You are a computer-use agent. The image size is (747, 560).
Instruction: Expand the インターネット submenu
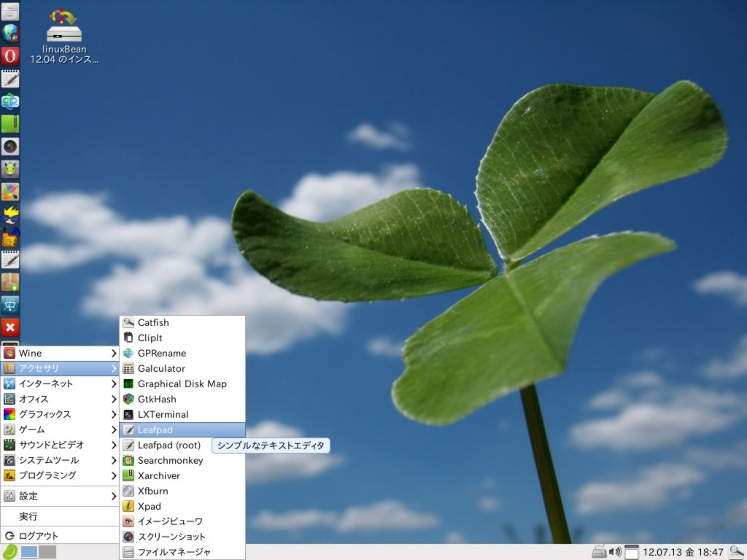60,384
